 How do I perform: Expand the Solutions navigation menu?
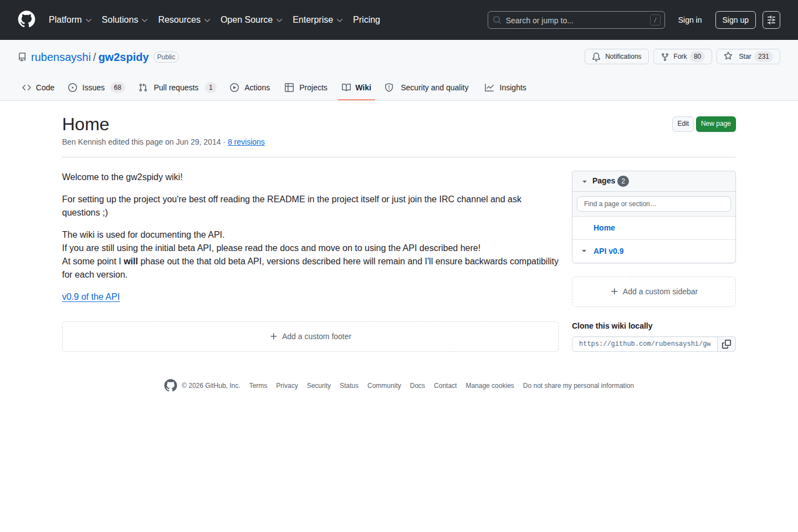(124, 20)
